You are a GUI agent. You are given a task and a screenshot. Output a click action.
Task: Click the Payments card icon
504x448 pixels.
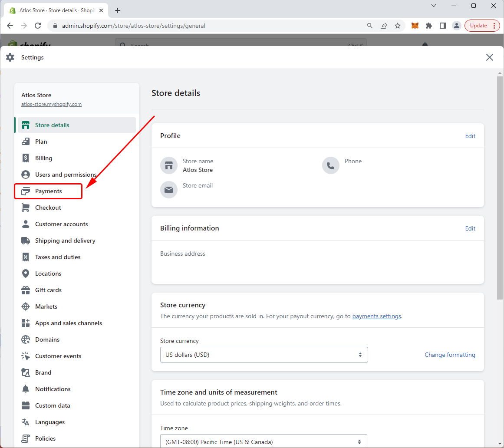coord(26,191)
